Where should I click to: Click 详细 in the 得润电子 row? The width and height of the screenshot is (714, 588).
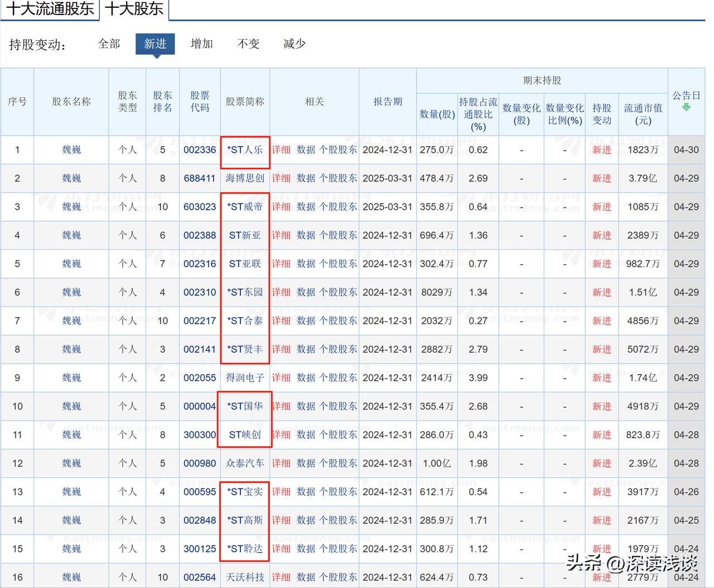click(281, 378)
